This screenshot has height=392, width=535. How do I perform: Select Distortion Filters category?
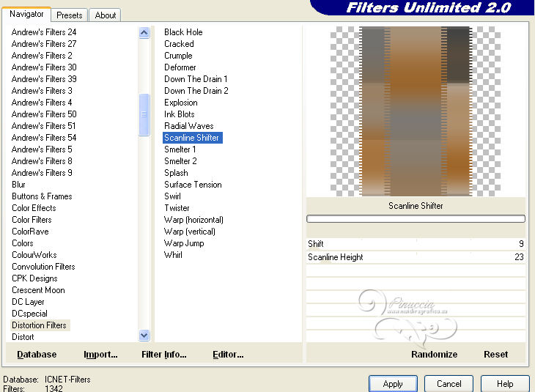coord(39,325)
